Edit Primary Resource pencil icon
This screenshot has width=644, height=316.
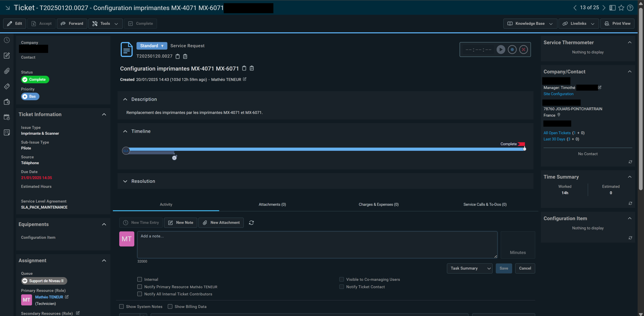pyautogui.click(x=67, y=297)
